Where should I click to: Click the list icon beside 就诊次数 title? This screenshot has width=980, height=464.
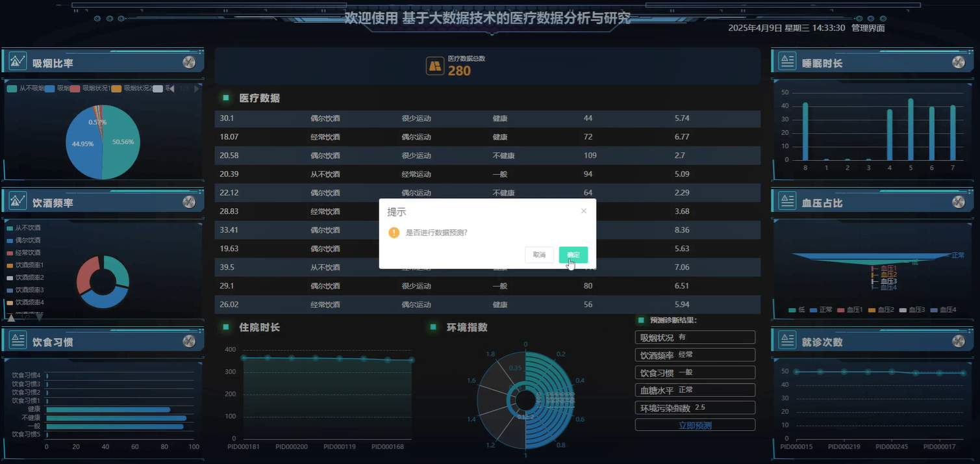click(788, 341)
